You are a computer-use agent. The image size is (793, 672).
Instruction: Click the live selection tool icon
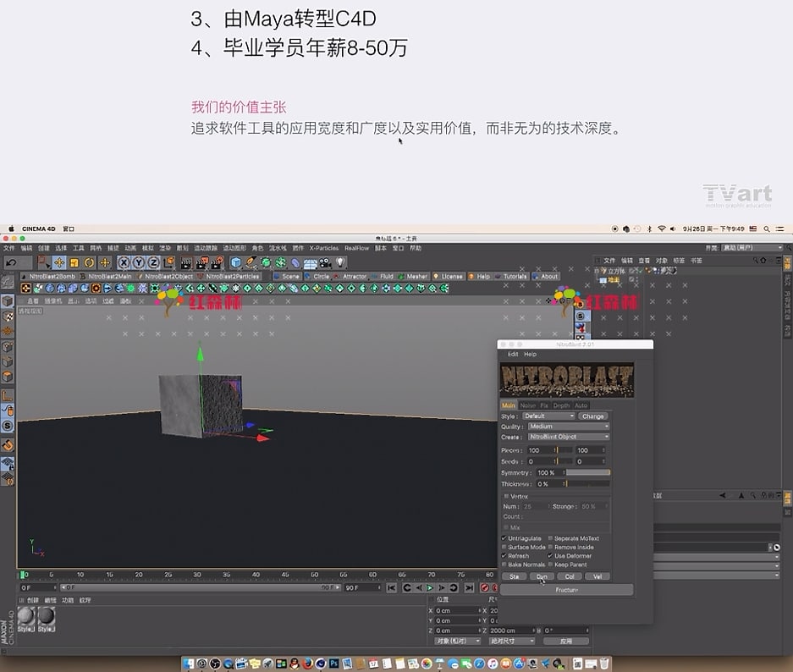[x=43, y=262]
